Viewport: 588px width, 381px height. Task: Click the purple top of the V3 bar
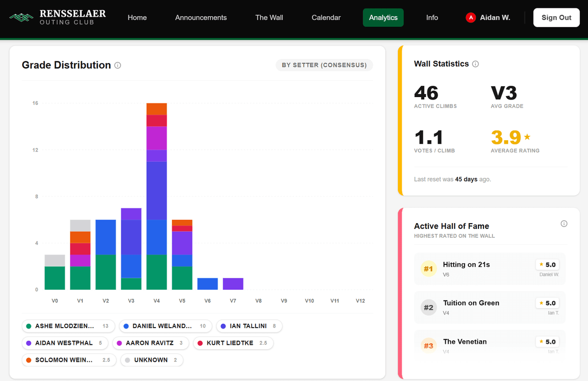pyautogui.click(x=131, y=214)
